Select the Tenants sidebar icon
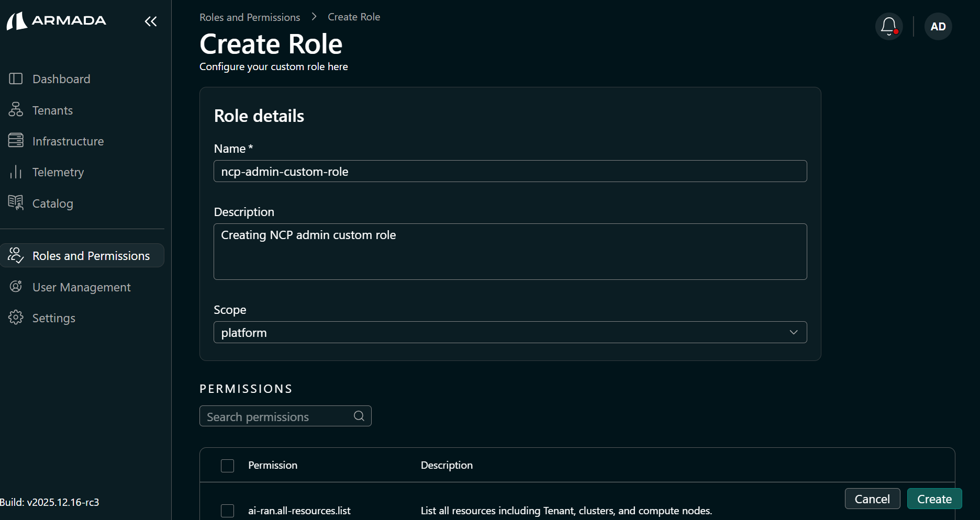The image size is (980, 520). [16, 110]
